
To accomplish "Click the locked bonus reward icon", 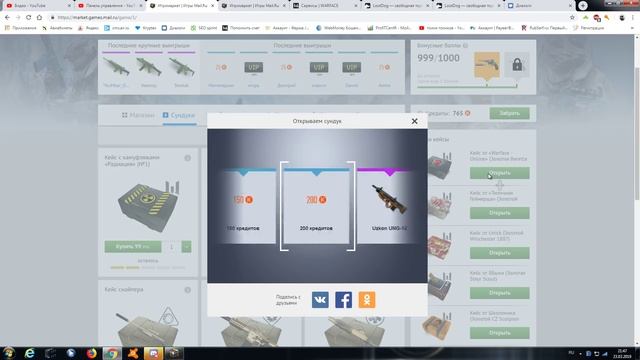I will tap(517, 64).
